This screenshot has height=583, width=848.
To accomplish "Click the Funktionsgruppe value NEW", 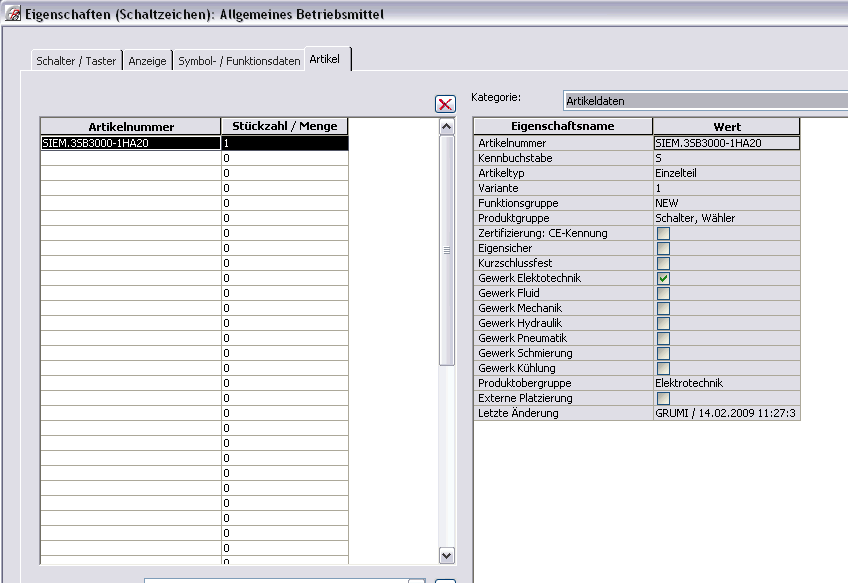I will tap(726, 203).
